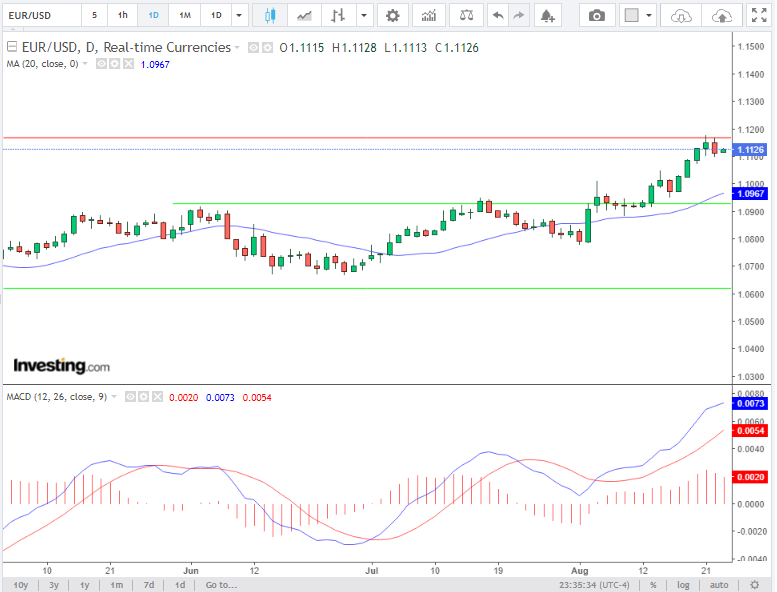
Task: Create an alert with the bell icon
Action: (546, 15)
